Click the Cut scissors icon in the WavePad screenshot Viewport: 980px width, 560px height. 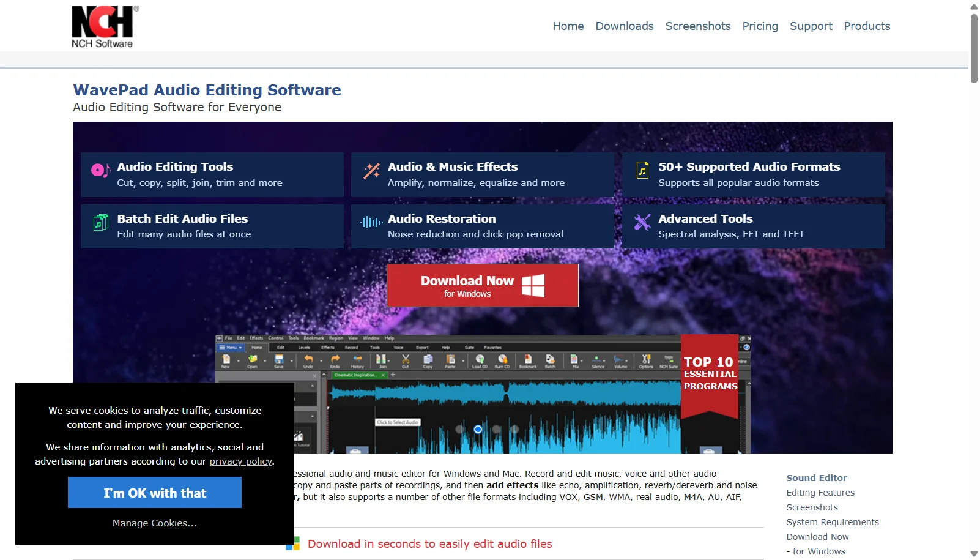(x=405, y=360)
